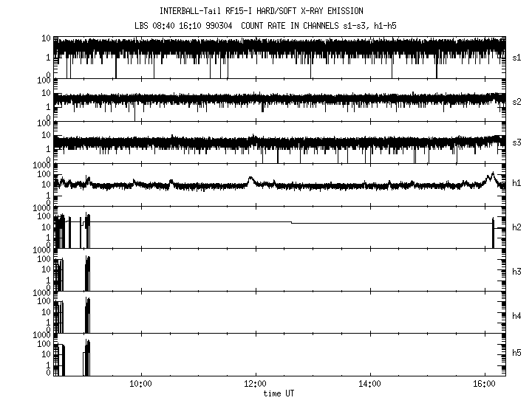This screenshot has height=406, width=532.
Task: Click the h1 channel label
Action: pos(517,183)
